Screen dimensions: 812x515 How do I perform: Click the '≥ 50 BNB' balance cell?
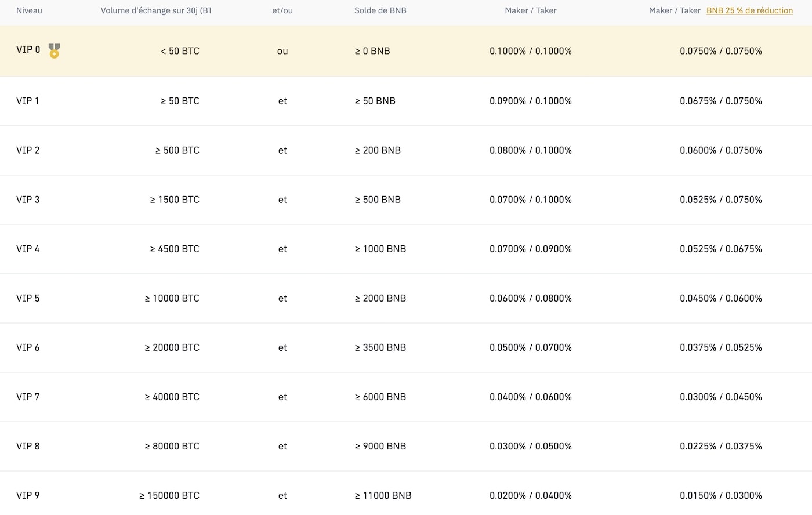point(375,101)
